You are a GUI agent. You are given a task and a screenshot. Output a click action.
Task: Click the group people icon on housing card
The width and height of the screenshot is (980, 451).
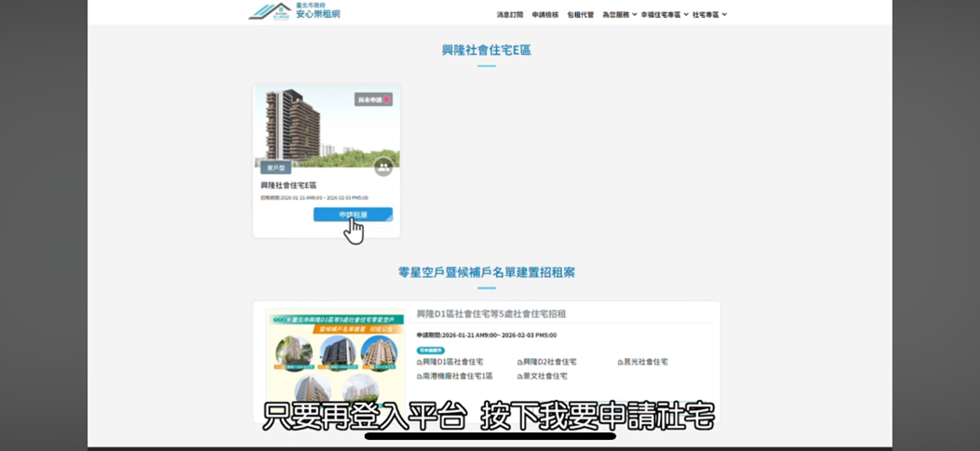383,167
